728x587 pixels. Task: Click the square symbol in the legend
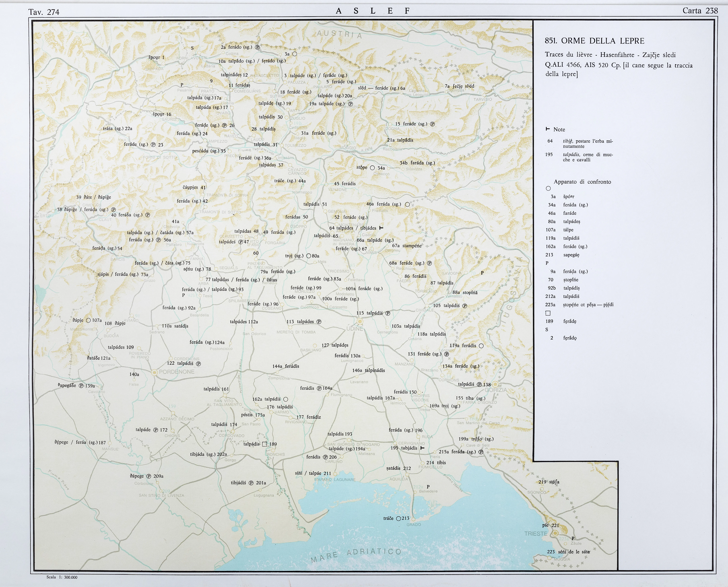[x=548, y=313]
